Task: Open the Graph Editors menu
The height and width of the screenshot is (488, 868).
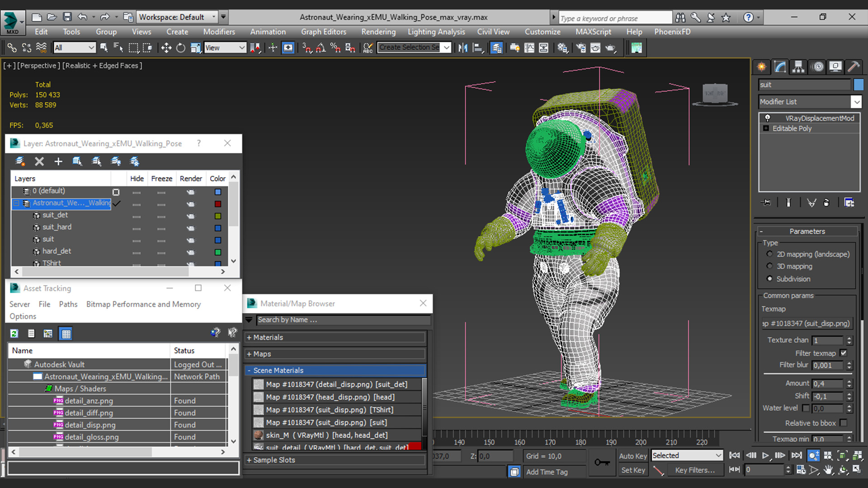Action: click(324, 32)
